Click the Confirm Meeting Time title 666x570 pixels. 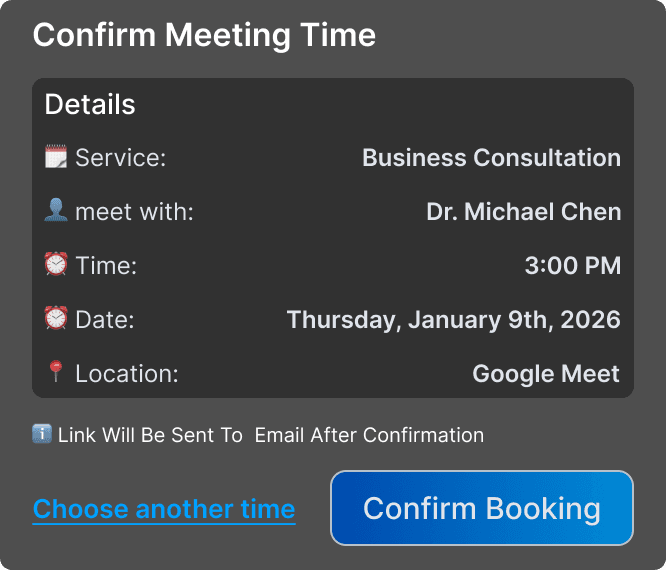pos(204,36)
